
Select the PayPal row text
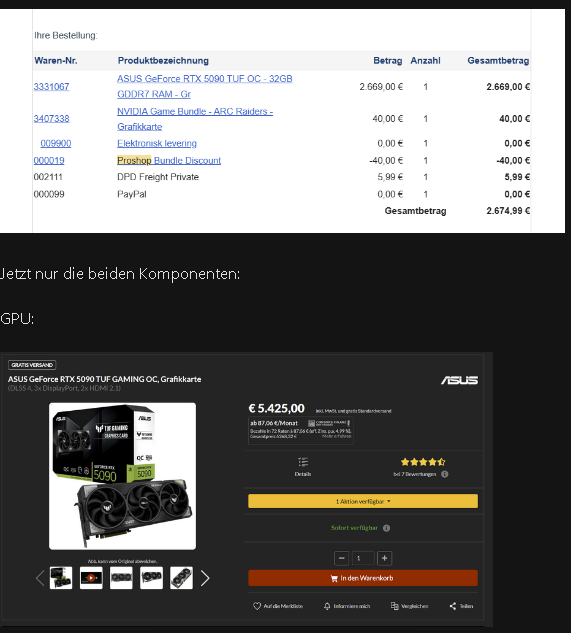(132, 194)
